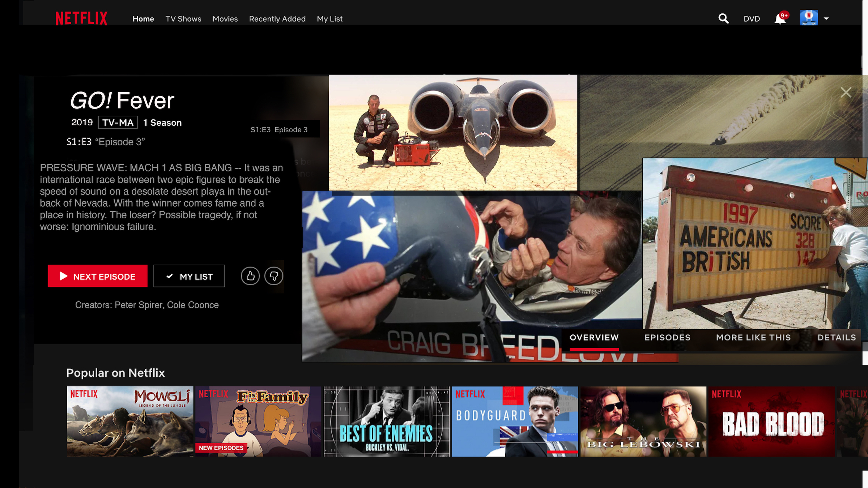
Task: Expand the profile dropdown arrow
Action: click(x=826, y=18)
